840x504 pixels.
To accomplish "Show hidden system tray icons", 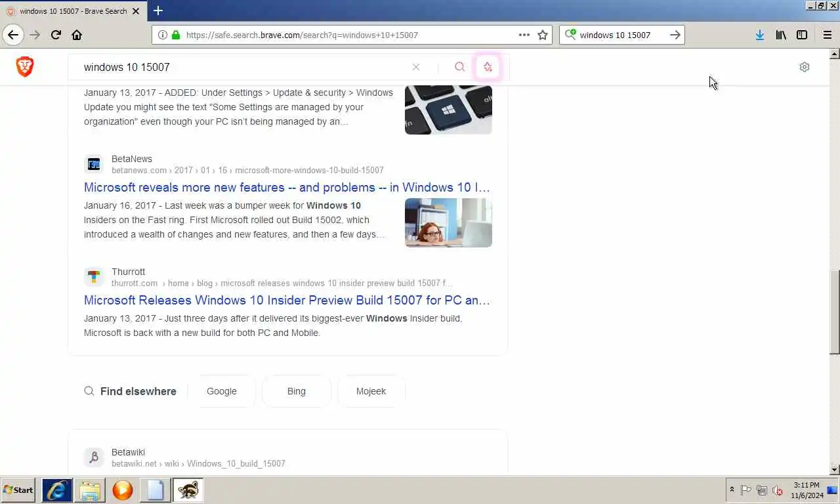I will (x=732, y=490).
